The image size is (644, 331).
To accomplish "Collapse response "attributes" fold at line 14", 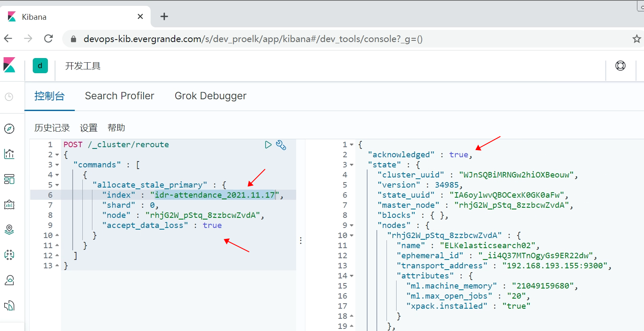I will click(352, 276).
